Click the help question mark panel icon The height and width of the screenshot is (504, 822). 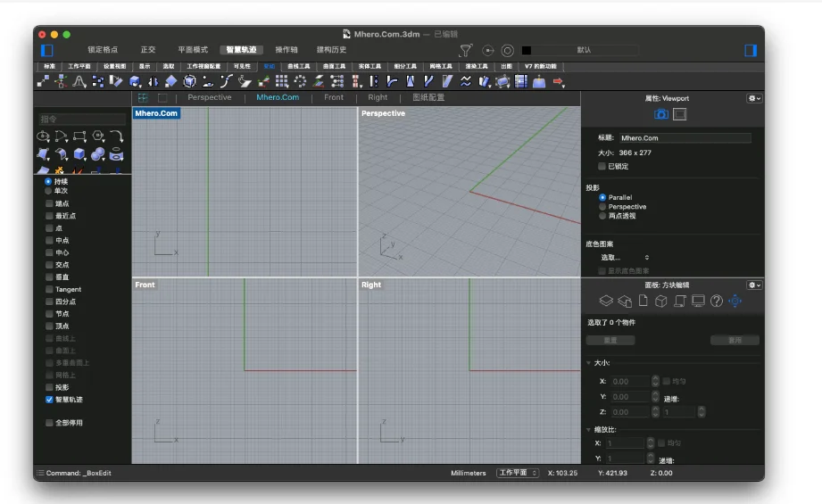pos(716,302)
